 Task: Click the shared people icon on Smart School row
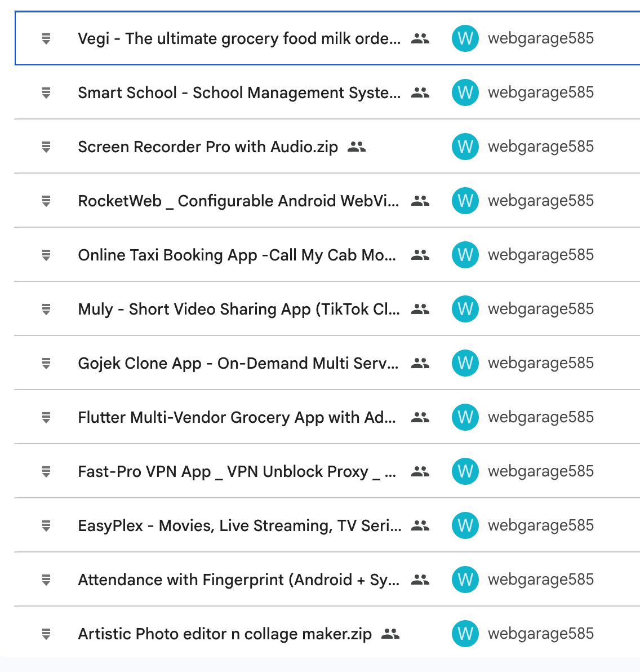pyautogui.click(x=420, y=92)
